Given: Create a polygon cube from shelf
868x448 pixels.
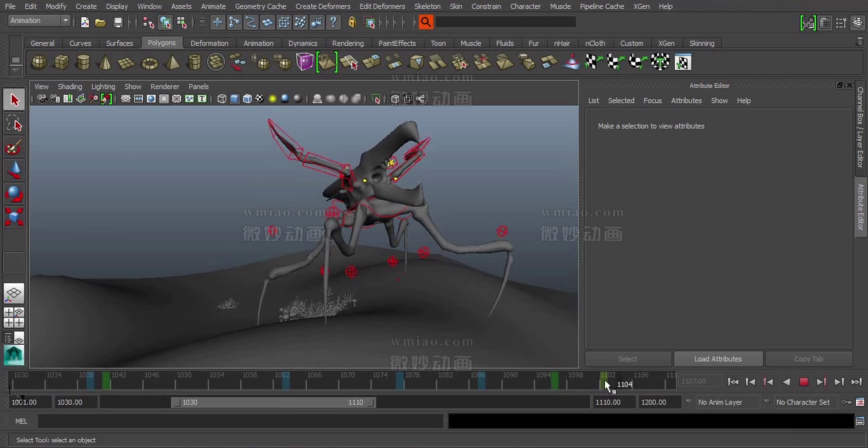Looking at the screenshot, I should pyautogui.click(x=61, y=62).
